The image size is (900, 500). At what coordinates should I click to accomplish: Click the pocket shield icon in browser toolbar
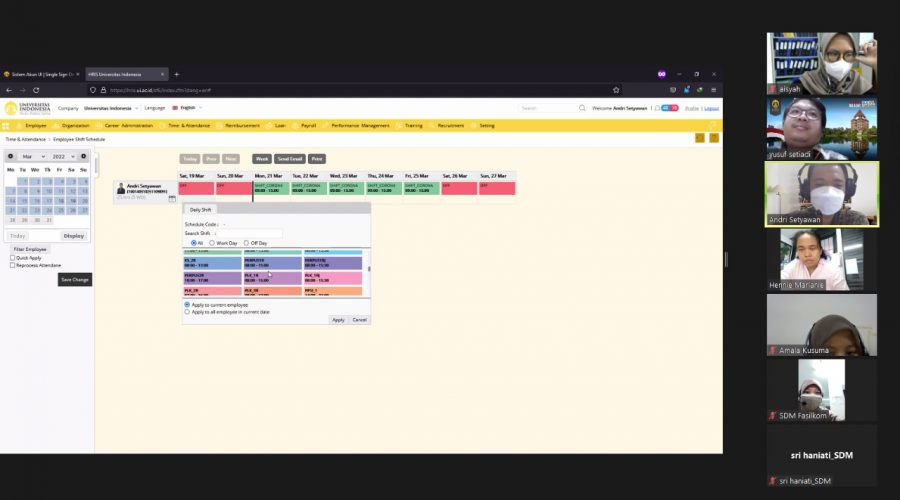pos(673,90)
